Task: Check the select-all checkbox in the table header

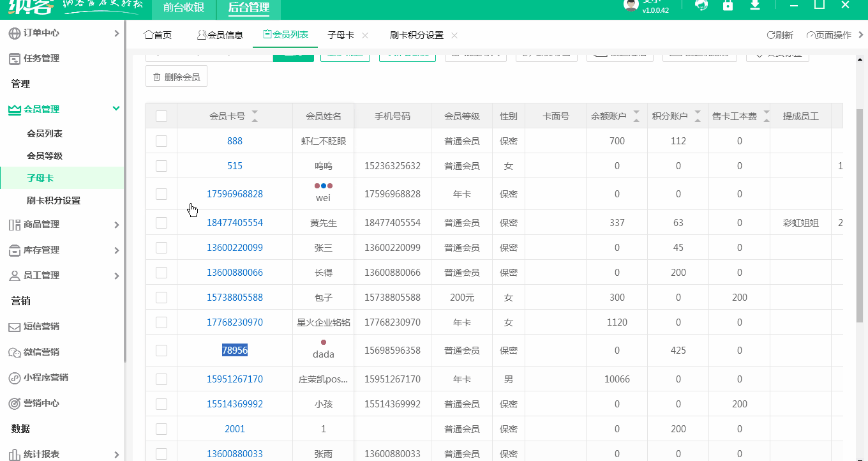Action: click(x=161, y=116)
